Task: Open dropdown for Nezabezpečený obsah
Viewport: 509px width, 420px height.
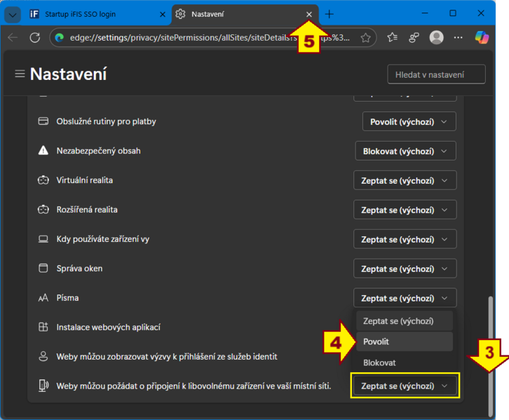Action: click(405, 151)
